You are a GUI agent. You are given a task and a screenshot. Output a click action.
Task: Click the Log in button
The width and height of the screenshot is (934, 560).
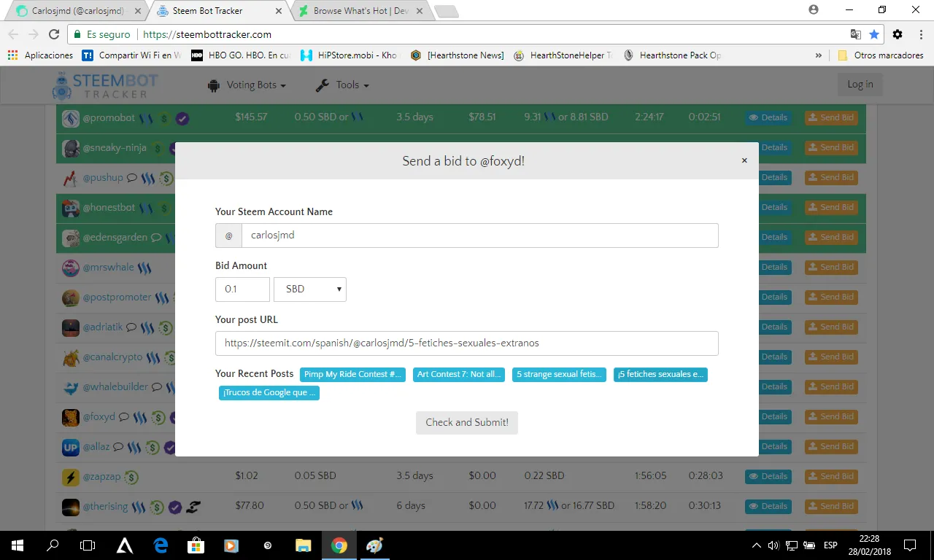tap(860, 85)
